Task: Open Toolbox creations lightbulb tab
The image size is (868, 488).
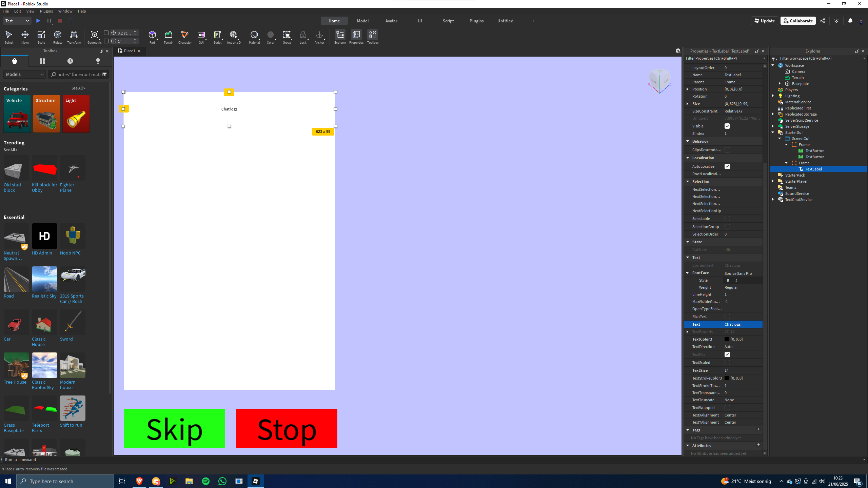Action: click(98, 61)
